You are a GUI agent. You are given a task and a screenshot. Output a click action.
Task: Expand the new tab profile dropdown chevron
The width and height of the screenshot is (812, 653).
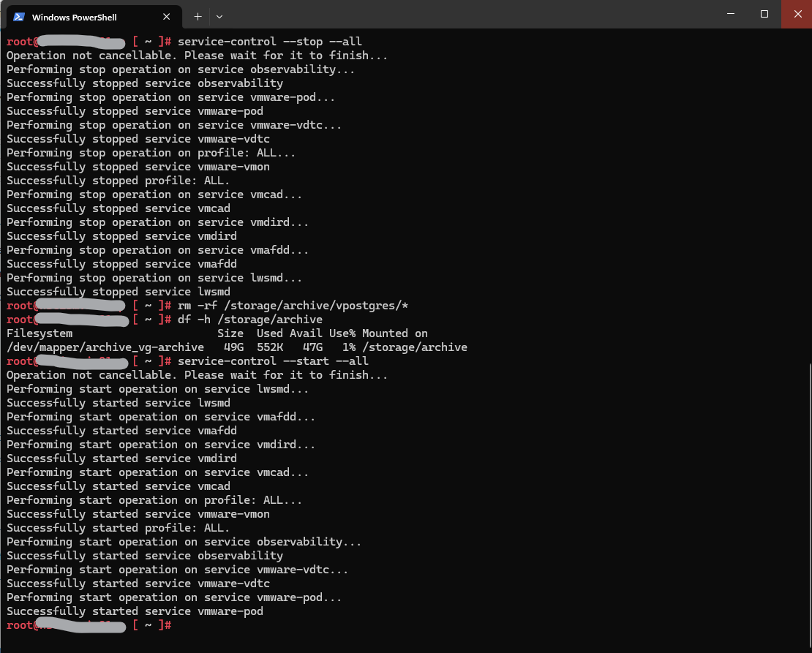tap(219, 16)
